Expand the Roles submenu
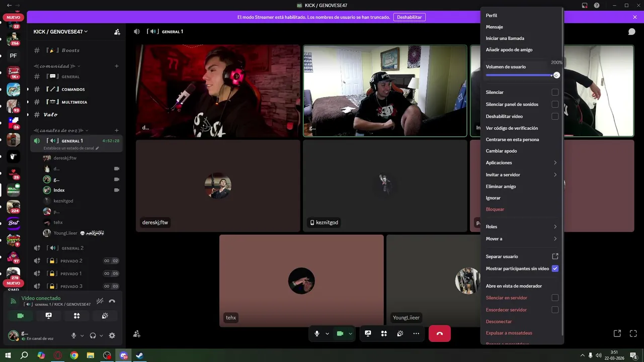This screenshot has height=362, width=644. pyautogui.click(x=521, y=227)
